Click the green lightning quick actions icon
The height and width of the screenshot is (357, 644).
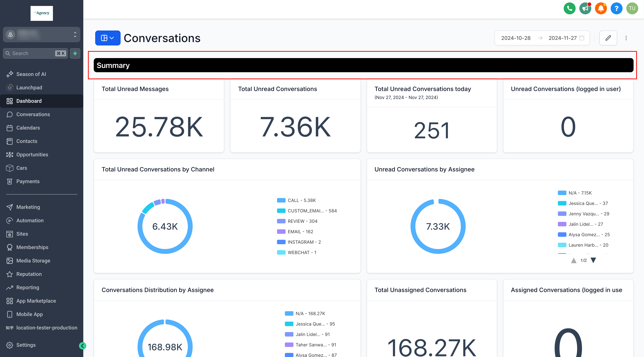75,53
